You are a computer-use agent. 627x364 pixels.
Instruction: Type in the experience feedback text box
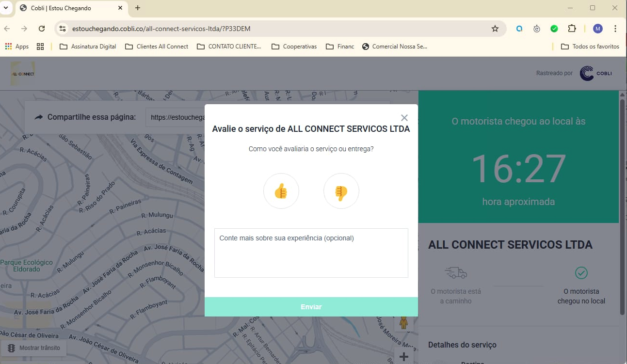(x=311, y=253)
